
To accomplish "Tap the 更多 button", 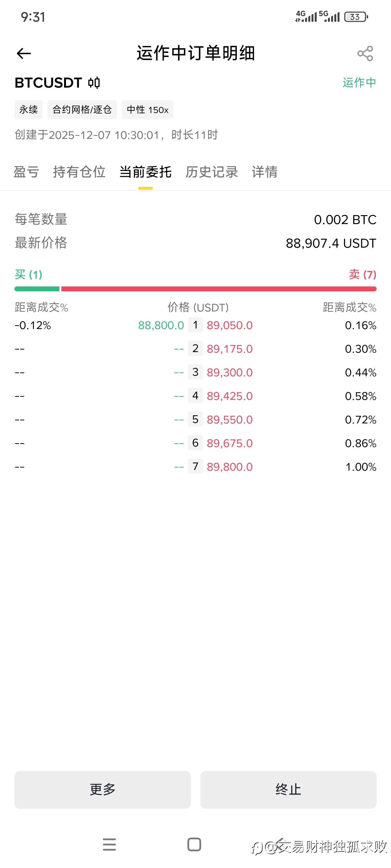I will click(x=102, y=790).
